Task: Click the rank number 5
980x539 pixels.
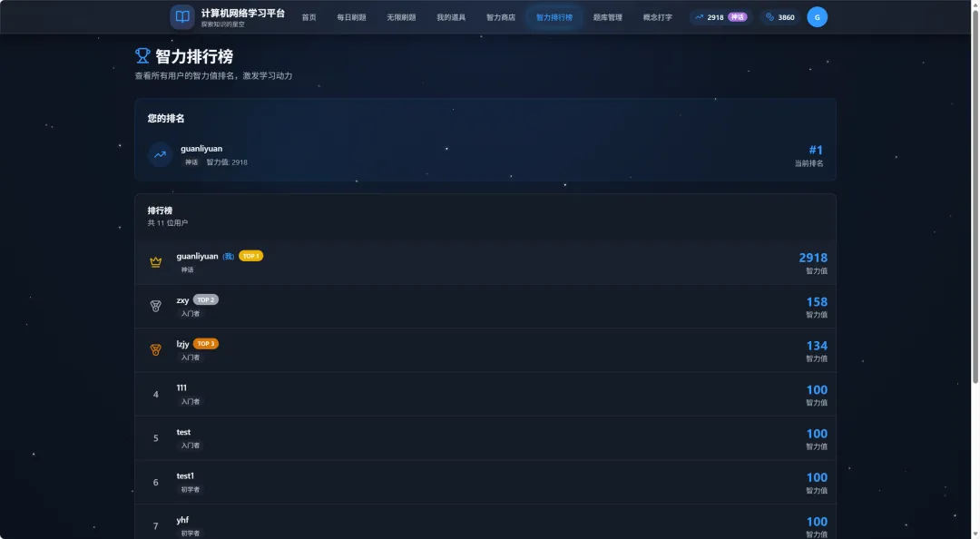Action: coord(156,438)
